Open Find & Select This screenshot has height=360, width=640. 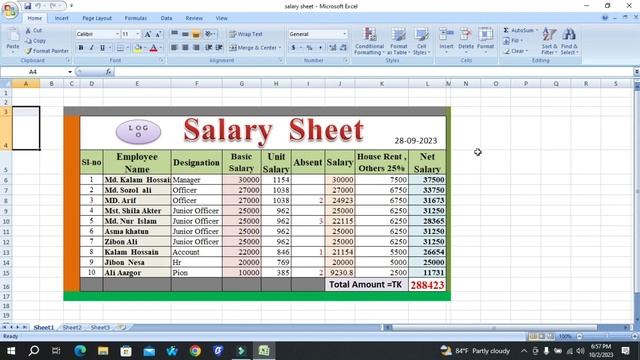[x=569, y=41]
